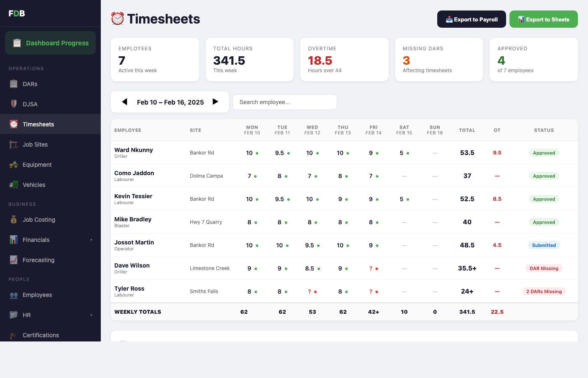
Task: Open Vehicles using the truck icon
Action: tap(14, 185)
